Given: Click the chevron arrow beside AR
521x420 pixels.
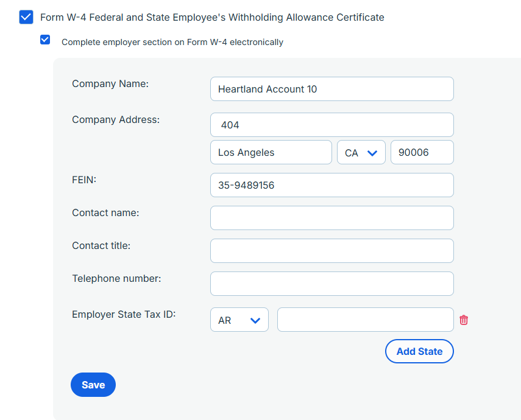Looking at the screenshot, I should click(255, 320).
